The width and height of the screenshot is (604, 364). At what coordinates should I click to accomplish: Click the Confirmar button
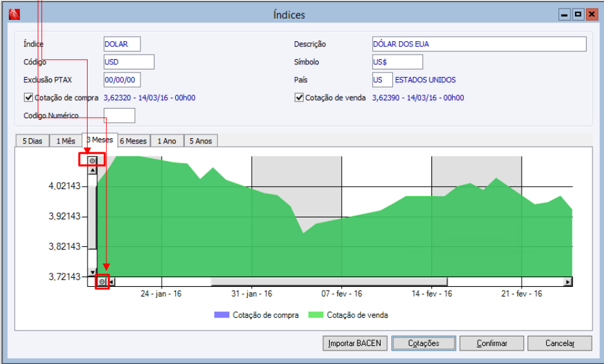[x=492, y=343]
